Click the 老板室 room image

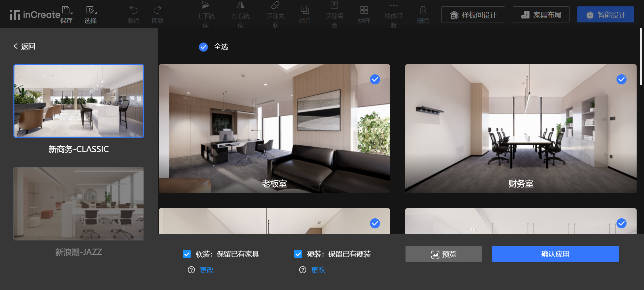click(x=274, y=129)
